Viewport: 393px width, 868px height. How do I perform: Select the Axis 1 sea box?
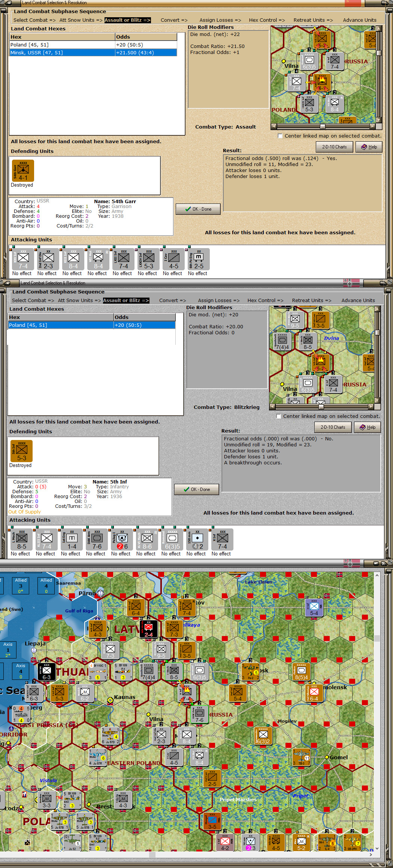click(x=8, y=650)
